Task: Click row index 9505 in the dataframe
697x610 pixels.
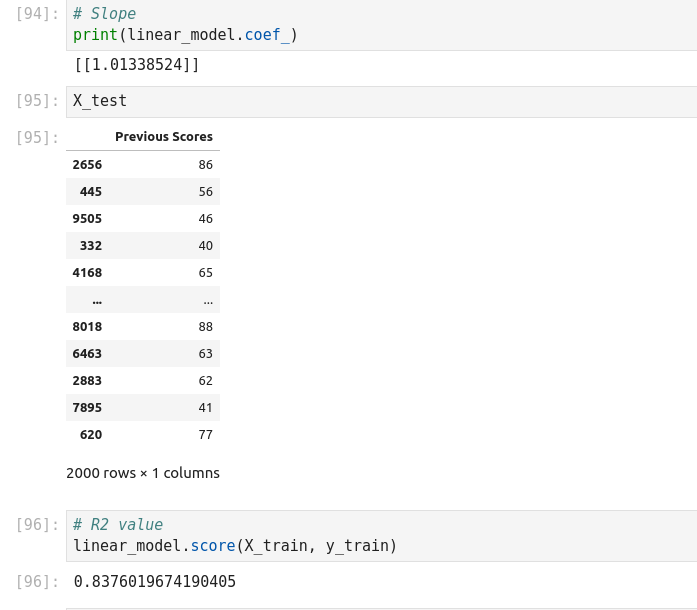Action: 87,218
